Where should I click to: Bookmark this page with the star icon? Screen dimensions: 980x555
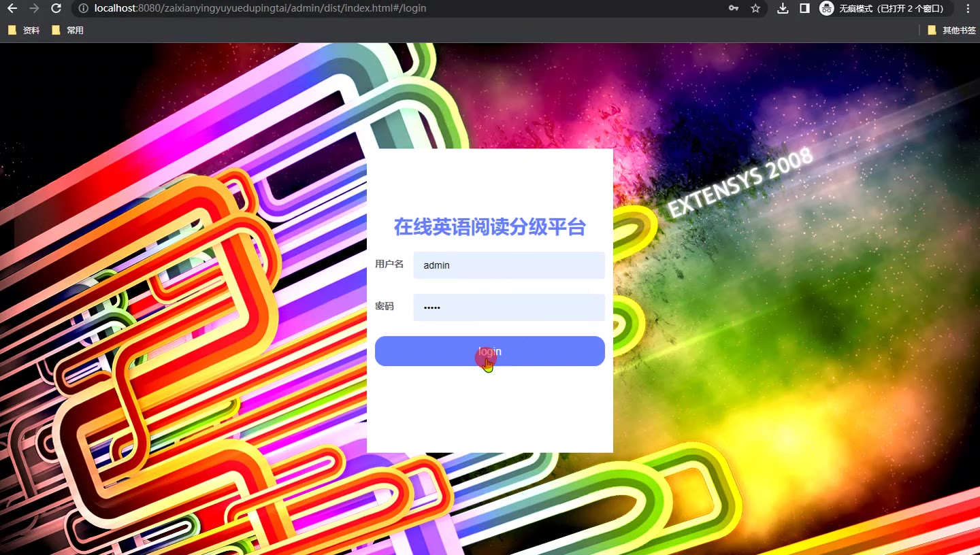coord(755,8)
